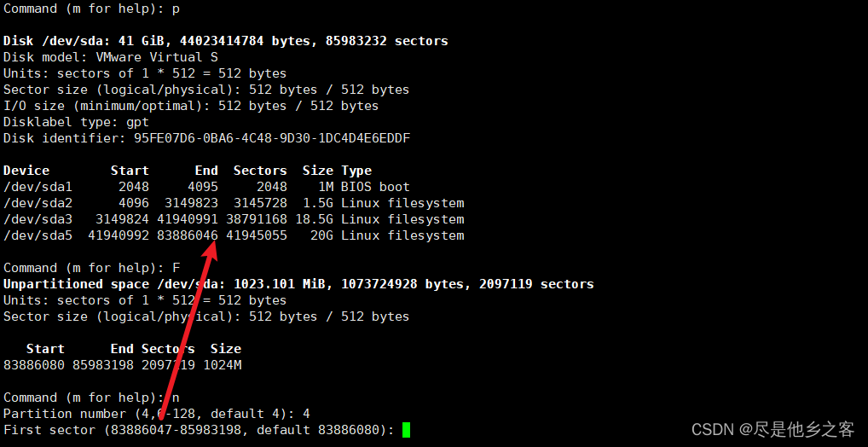
Task: Click the 'Command (m for help): F' line
Action: [x=92, y=268]
